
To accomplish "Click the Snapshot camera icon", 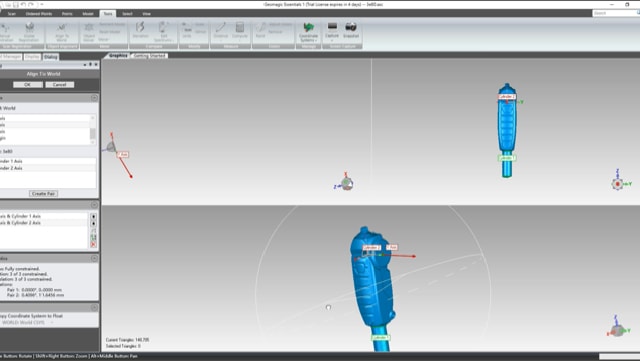I will (351, 30).
